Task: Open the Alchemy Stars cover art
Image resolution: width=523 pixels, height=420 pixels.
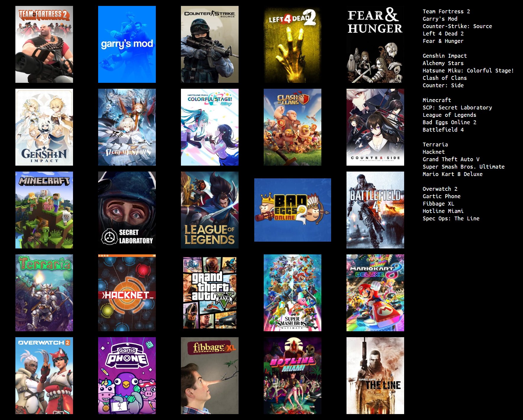Action: click(127, 127)
